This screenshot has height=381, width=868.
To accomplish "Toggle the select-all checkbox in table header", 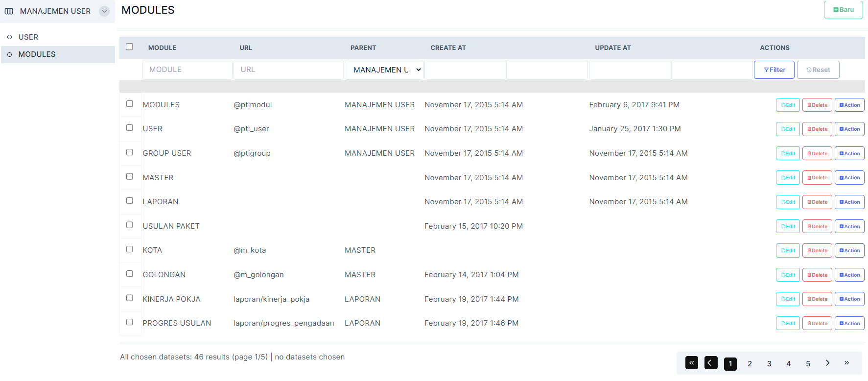I will (x=129, y=47).
